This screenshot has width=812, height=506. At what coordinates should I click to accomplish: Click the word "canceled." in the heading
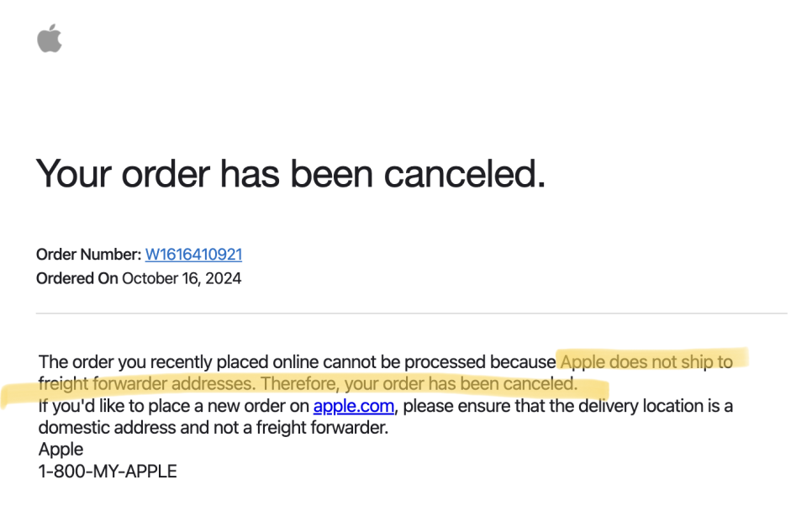465,173
